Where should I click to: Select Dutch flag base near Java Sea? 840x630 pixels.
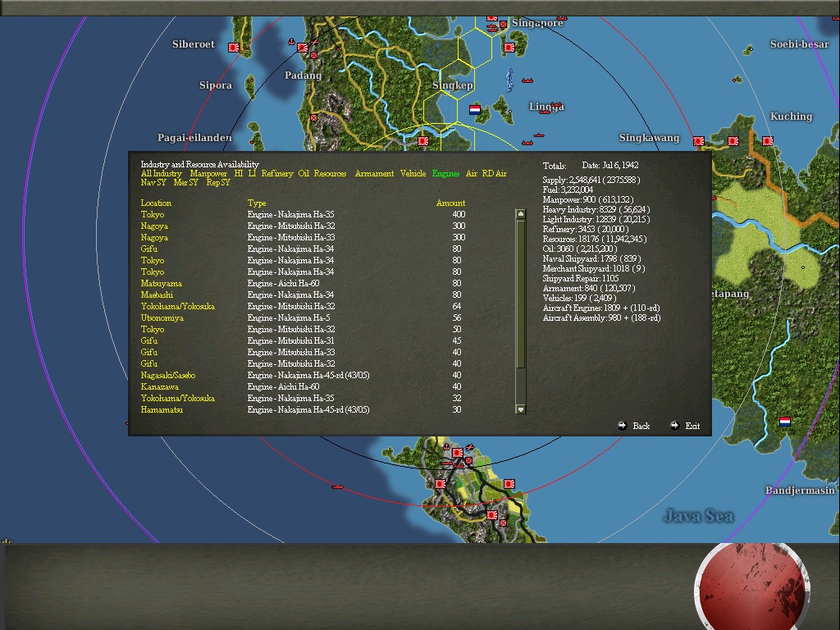785,422
